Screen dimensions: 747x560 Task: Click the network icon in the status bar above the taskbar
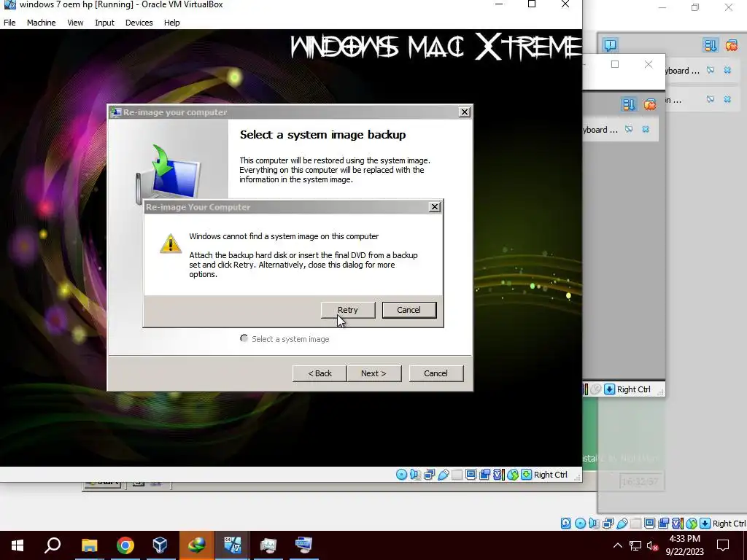point(608,524)
